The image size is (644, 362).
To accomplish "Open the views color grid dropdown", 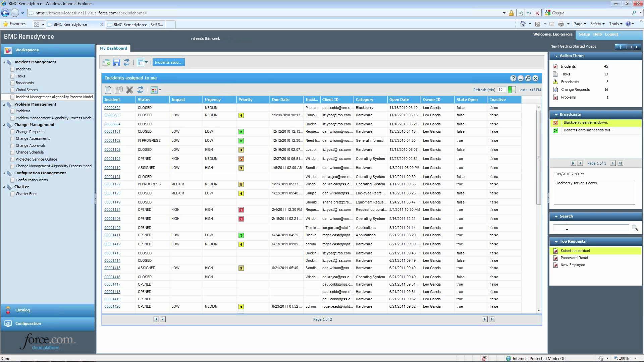I will click(156, 90).
